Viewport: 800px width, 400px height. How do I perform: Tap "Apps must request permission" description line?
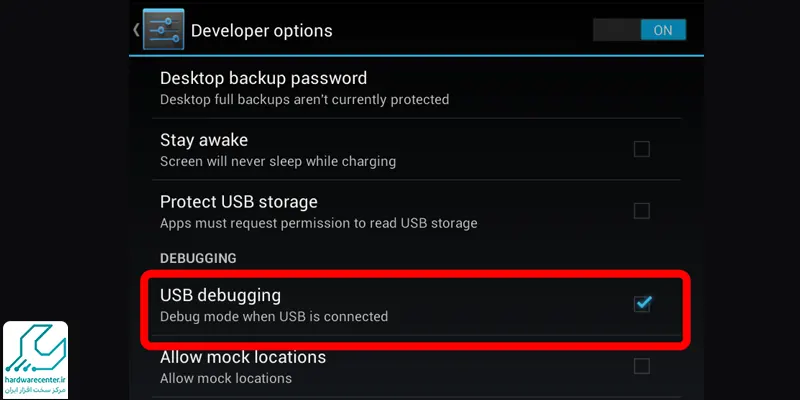point(319,223)
